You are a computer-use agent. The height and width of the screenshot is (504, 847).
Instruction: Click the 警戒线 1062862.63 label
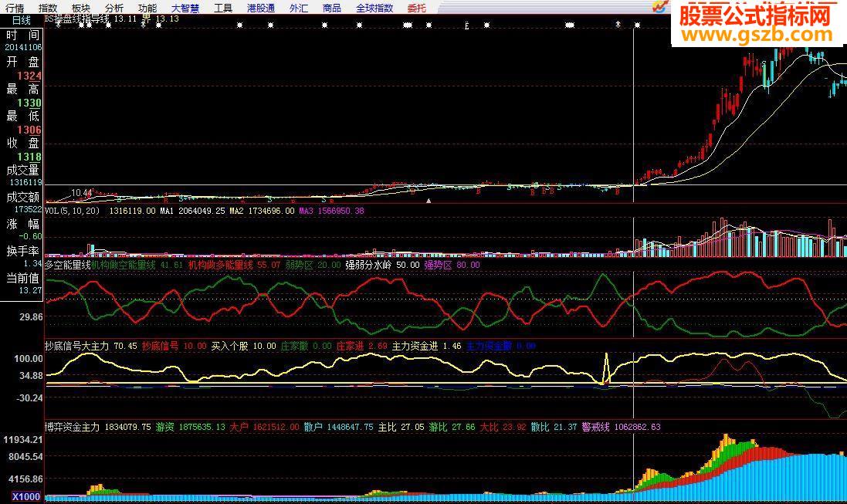[622, 427]
